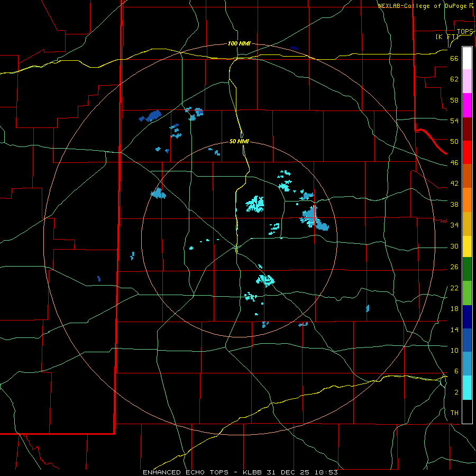476x476 pixels.
Task: Click the light blue legend swatch
Action: tap(467, 364)
